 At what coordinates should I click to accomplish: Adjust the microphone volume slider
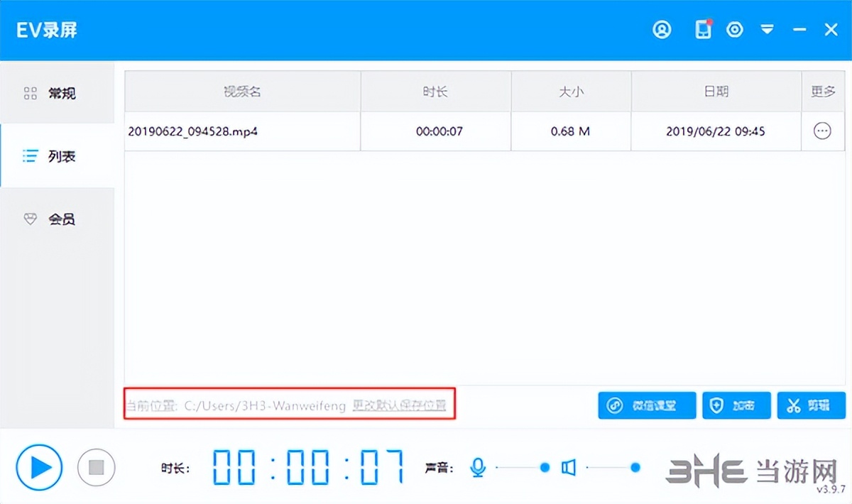[x=544, y=468]
